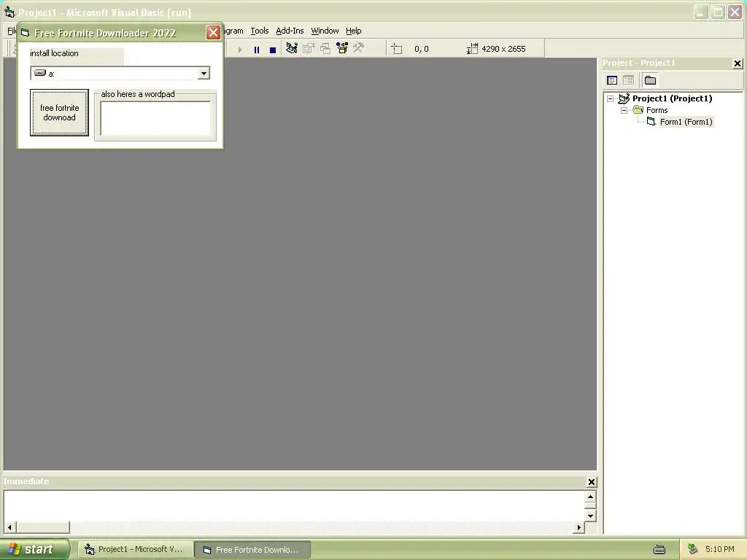Viewport: 747px width, 560px height.
Task: Click inside the wordpad text box
Action: coord(155,118)
